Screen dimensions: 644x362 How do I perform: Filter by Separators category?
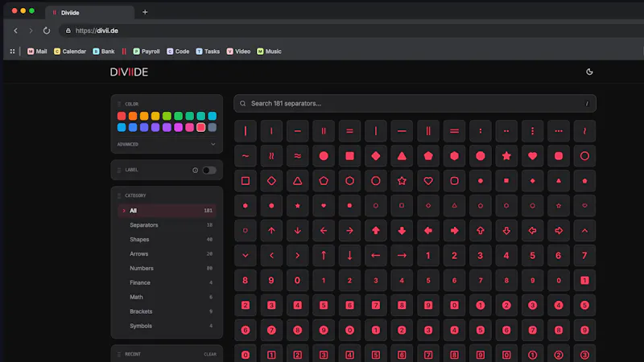pos(167,225)
